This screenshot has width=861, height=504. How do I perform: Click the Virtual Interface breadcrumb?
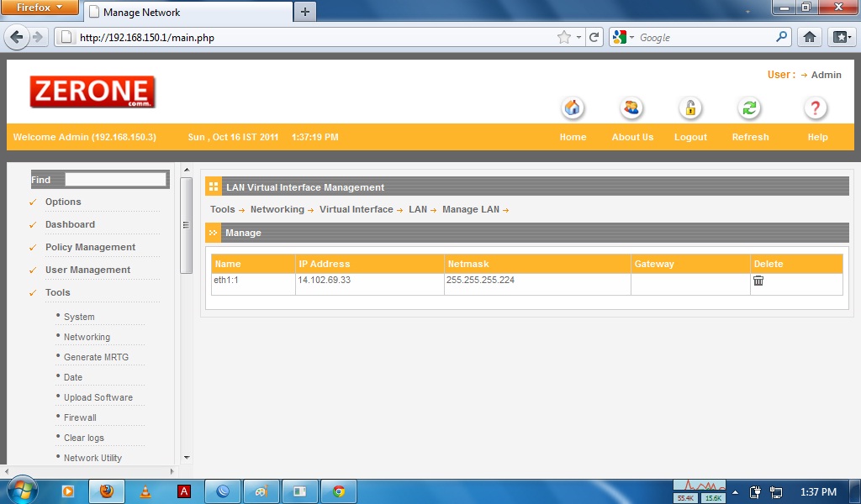(x=357, y=209)
